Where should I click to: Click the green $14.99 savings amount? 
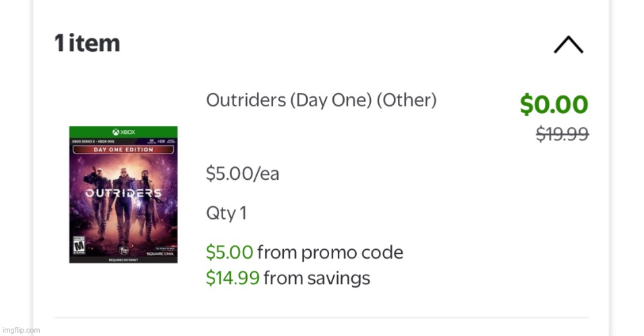point(233,278)
